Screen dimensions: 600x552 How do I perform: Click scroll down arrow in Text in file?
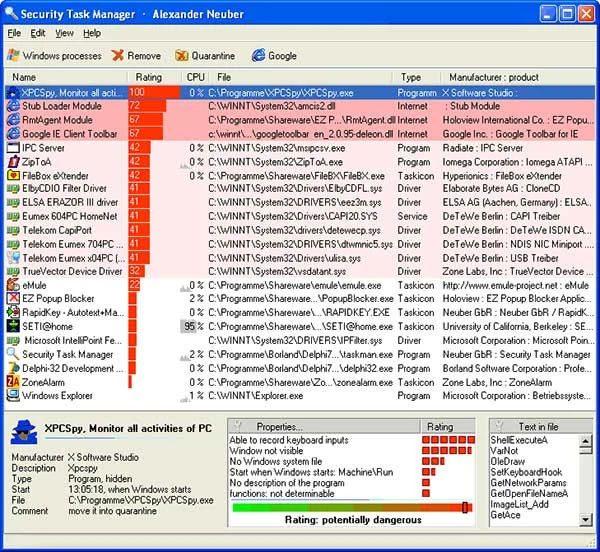(x=586, y=519)
